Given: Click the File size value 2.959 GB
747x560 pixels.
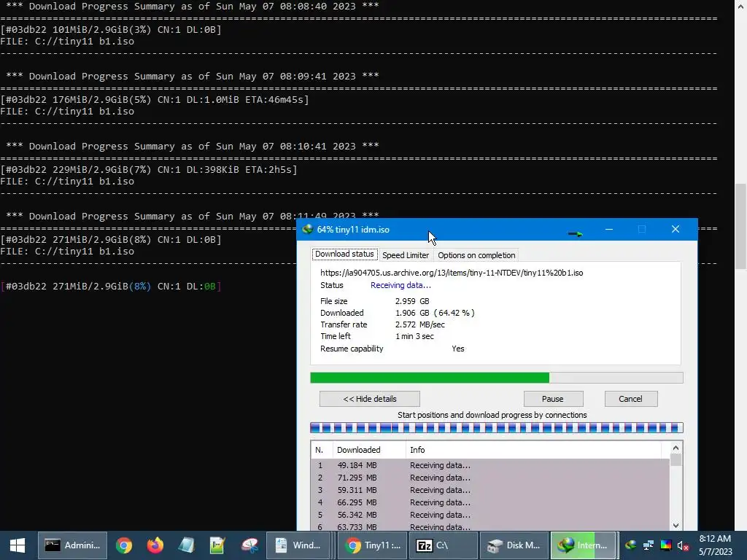Looking at the screenshot, I should coord(412,301).
